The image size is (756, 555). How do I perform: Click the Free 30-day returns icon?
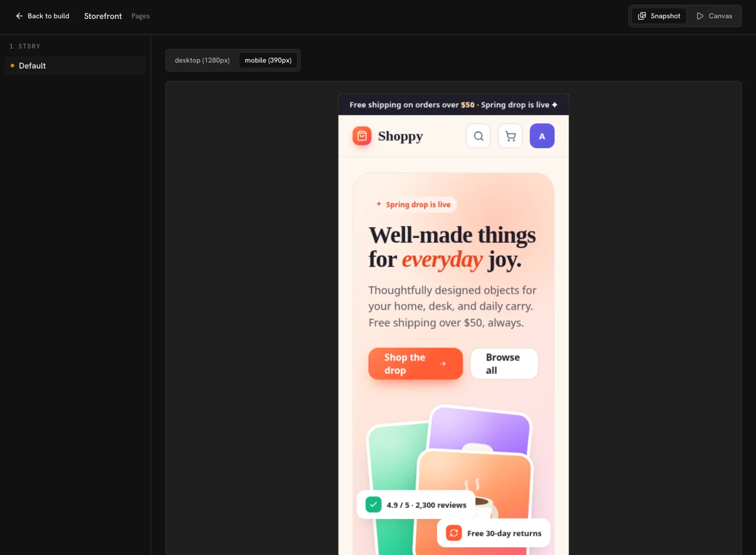pyautogui.click(x=454, y=533)
